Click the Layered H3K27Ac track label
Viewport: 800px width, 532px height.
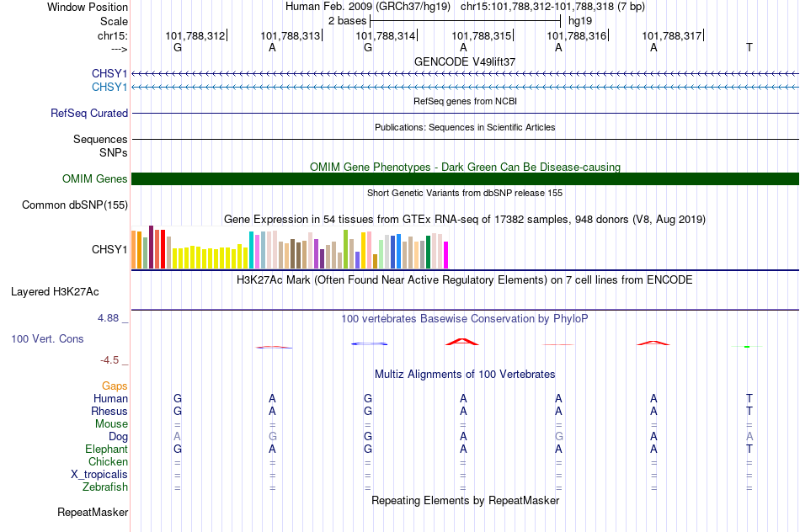point(55,292)
